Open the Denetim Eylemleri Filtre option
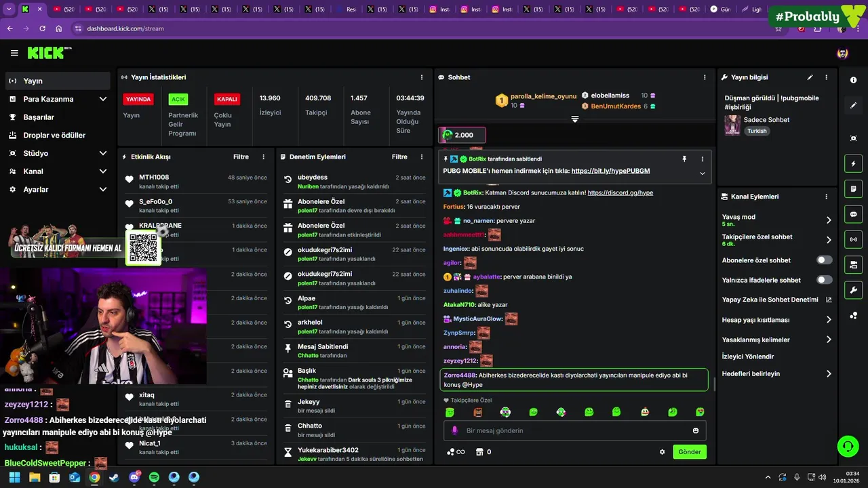 tap(399, 157)
